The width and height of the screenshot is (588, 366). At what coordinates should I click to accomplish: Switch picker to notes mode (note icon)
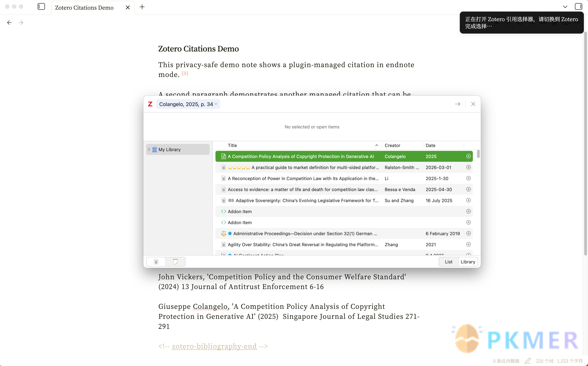(x=175, y=262)
